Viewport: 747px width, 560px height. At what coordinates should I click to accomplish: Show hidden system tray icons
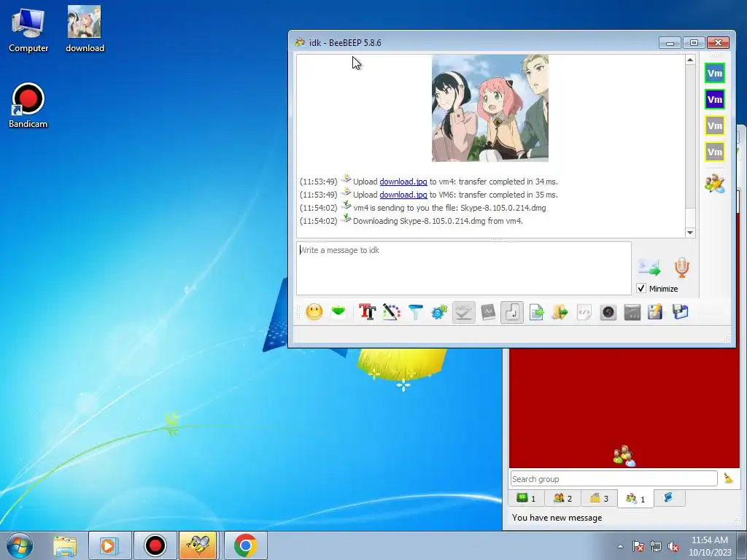pos(620,546)
